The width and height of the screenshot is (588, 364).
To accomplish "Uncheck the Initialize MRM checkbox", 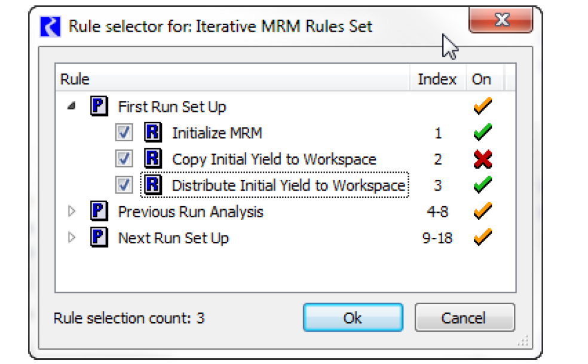I will tap(124, 133).
